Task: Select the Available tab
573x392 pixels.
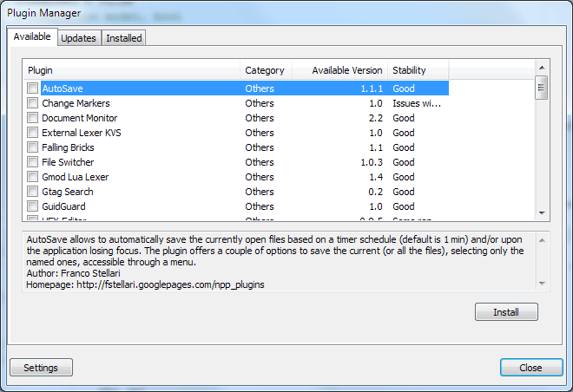Action: pyautogui.click(x=33, y=37)
